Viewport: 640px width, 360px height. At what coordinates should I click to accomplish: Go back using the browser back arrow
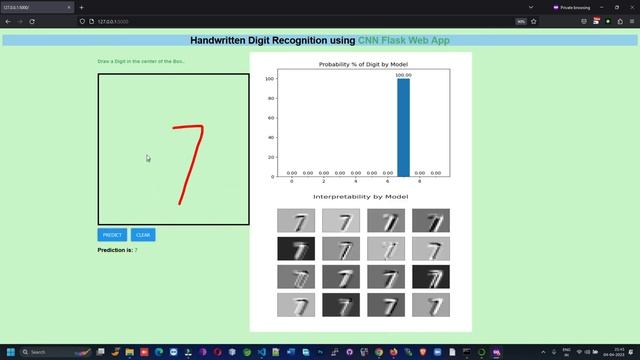[x=8, y=21]
